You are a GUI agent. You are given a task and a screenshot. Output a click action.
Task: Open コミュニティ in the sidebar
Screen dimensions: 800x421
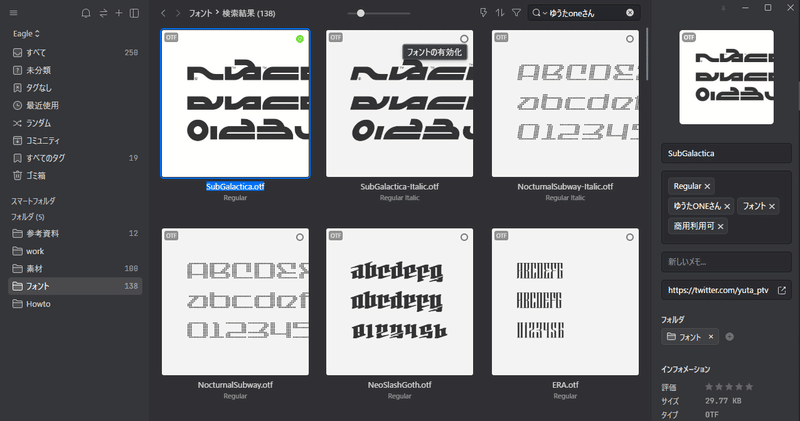pyautogui.click(x=75, y=140)
